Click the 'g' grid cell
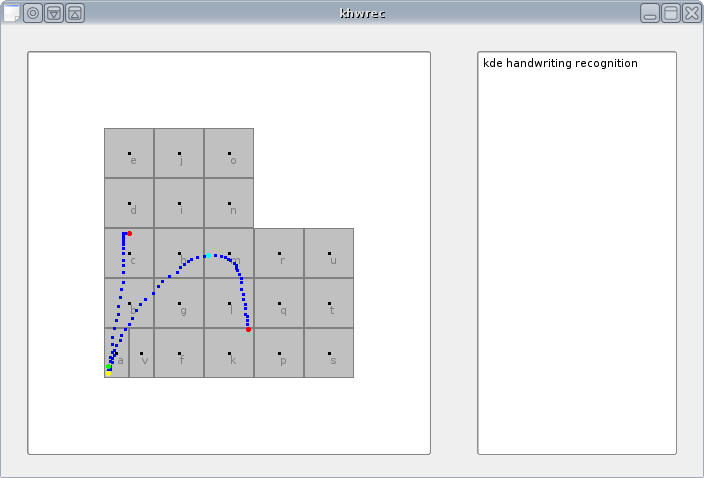This screenshot has height=478, width=704. pos(179,303)
